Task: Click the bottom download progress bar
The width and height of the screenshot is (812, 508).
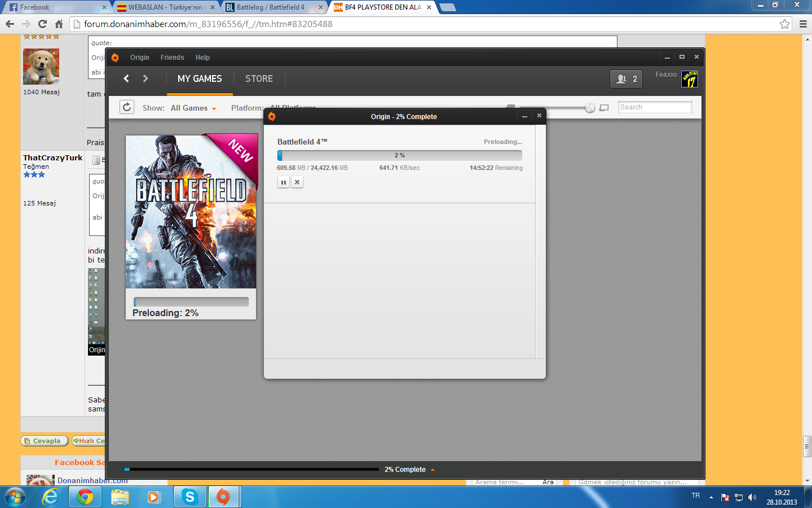Action: click(251, 469)
